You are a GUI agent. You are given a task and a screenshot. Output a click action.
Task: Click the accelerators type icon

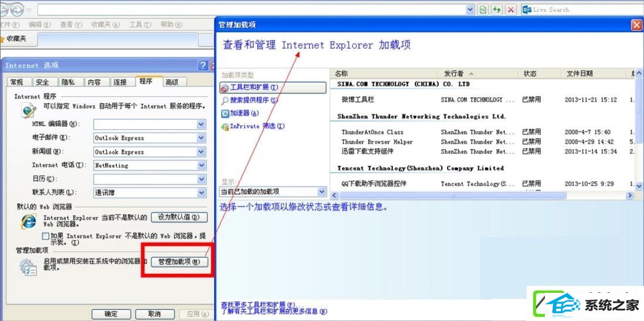coord(225,113)
